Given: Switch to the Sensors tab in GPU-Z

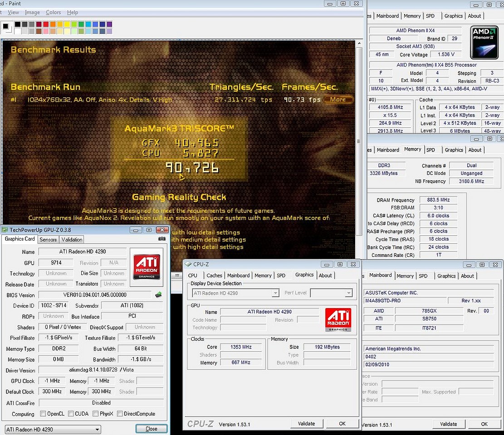Looking at the screenshot, I should (48, 239).
